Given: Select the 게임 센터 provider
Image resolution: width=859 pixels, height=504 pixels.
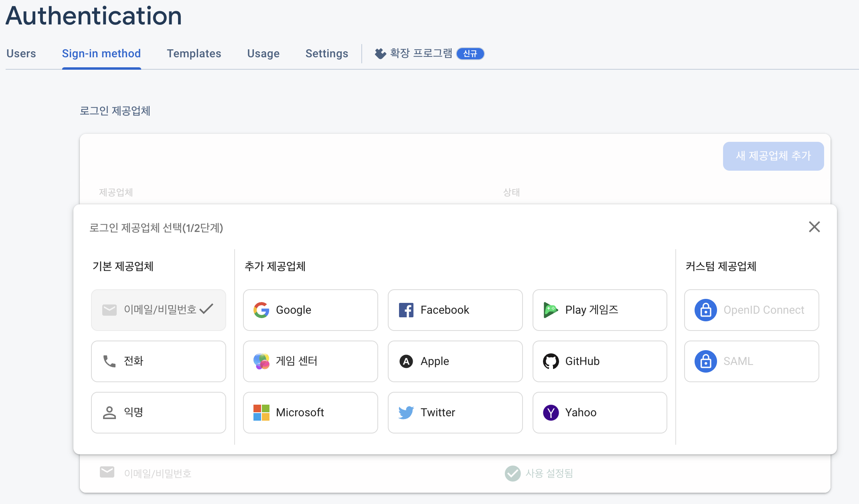Looking at the screenshot, I should 310,361.
